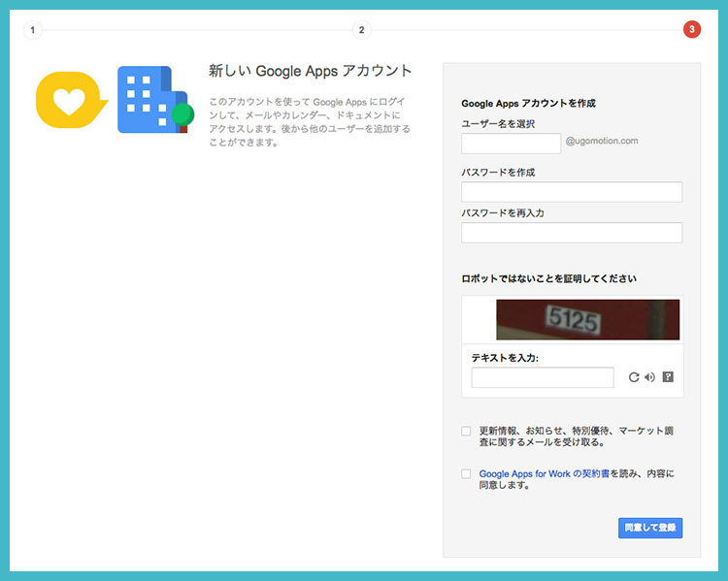
Task: Click the 新しい Google Apps アカウント heading
Action: coord(310,71)
